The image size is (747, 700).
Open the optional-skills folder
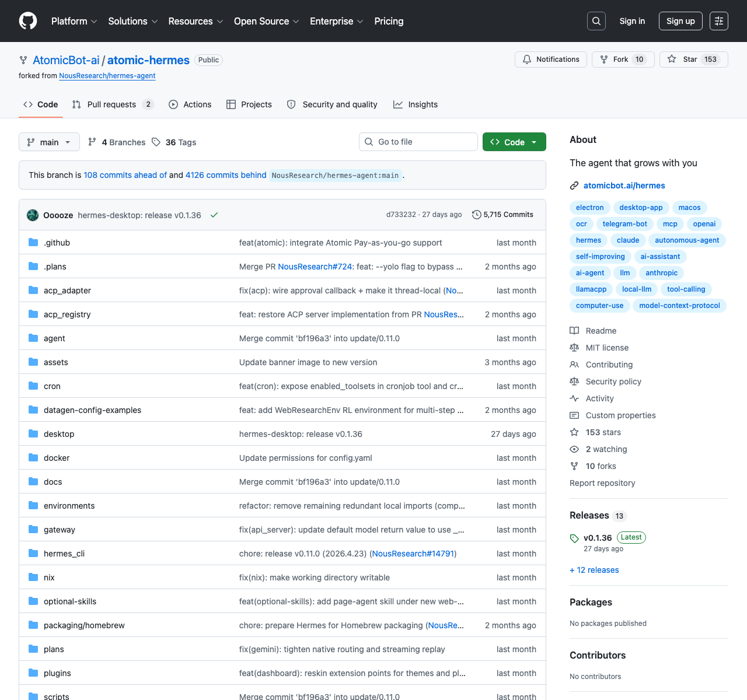click(70, 601)
